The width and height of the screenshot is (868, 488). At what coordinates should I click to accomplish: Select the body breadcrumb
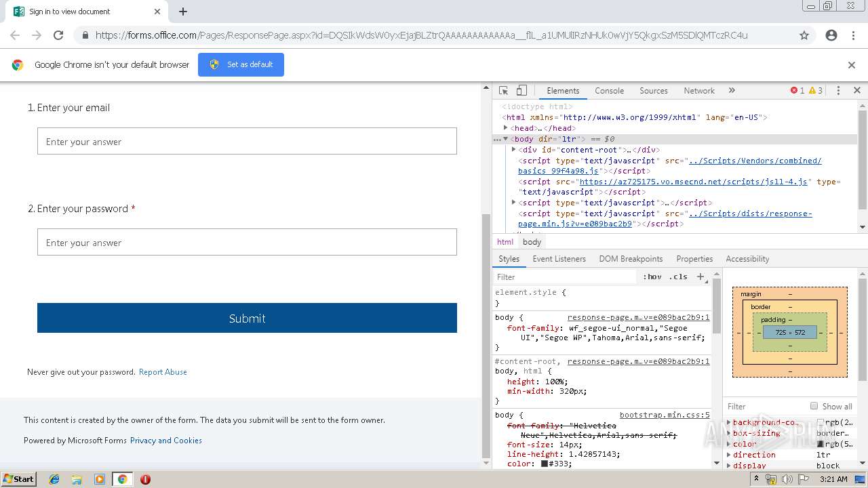(x=532, y=242)
